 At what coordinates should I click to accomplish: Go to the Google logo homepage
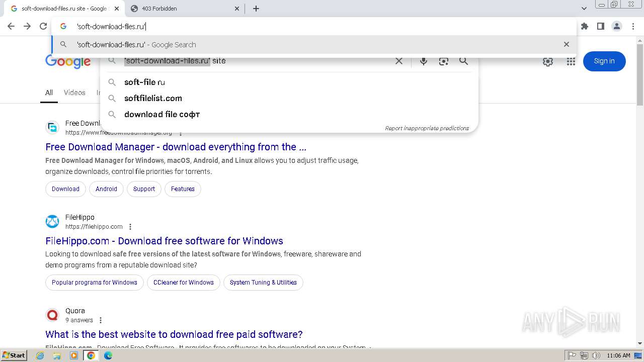[68, 61]
